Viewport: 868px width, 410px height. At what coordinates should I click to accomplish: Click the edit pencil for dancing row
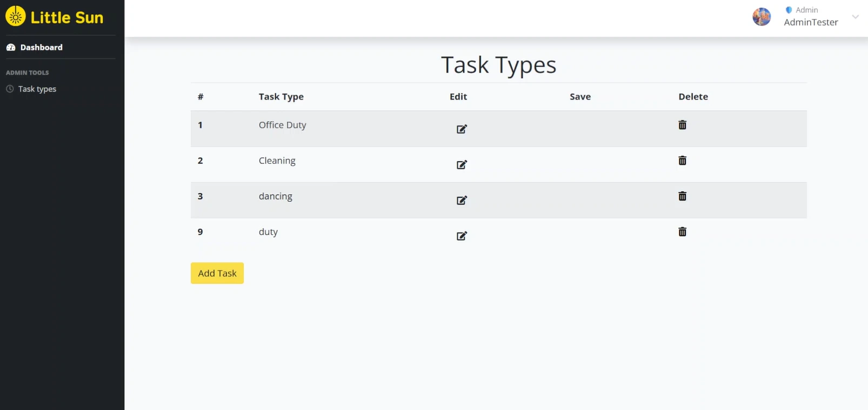462,200
